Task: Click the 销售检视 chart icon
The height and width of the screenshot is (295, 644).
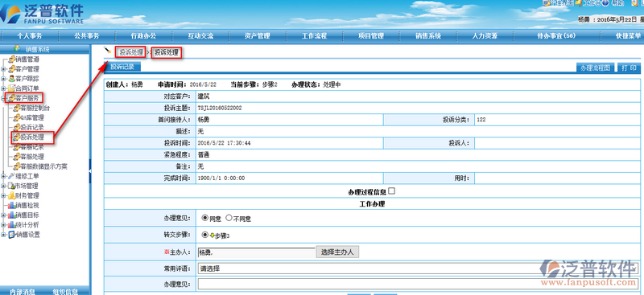Action: coord(11,205)
